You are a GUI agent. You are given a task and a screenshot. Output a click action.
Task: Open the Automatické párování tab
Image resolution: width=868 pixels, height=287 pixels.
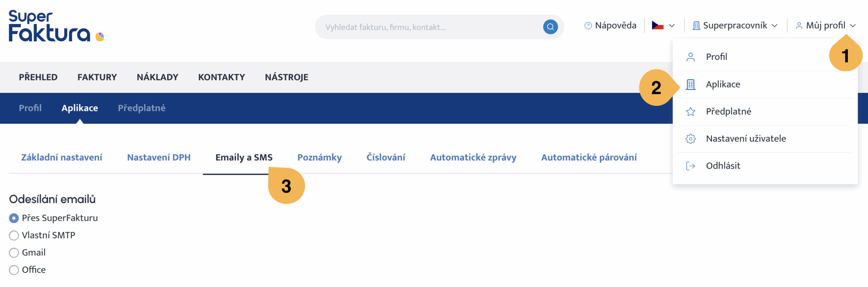pos(589,157)
